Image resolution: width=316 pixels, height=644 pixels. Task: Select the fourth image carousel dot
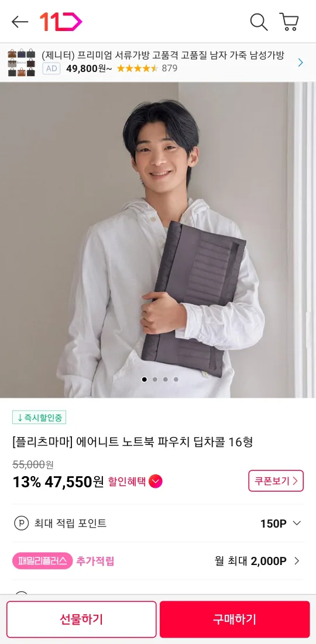pos(176,380)
